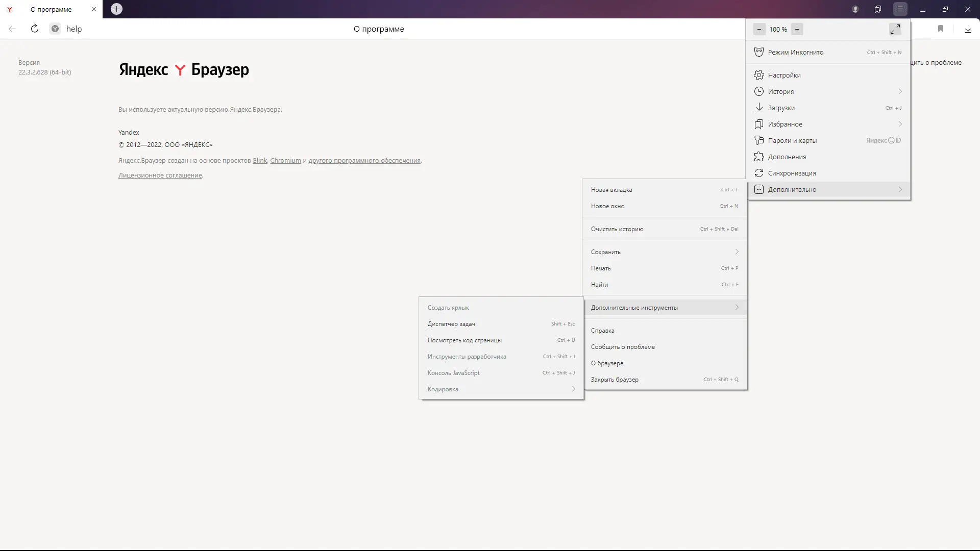Screen dimensions: 980x551
Task: Open new tab with the plus button
Action: point(116,9)
